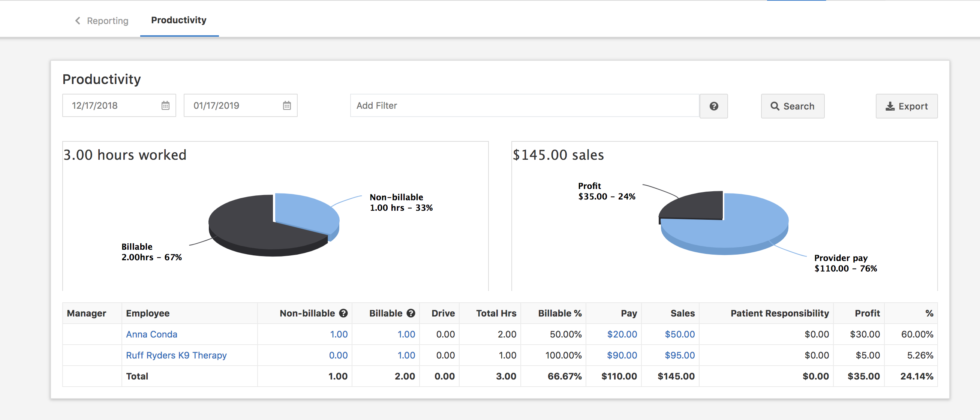This screenshot has height=420, width=980.
Task: Click the download icon in Export button
Action: point(890,106)
